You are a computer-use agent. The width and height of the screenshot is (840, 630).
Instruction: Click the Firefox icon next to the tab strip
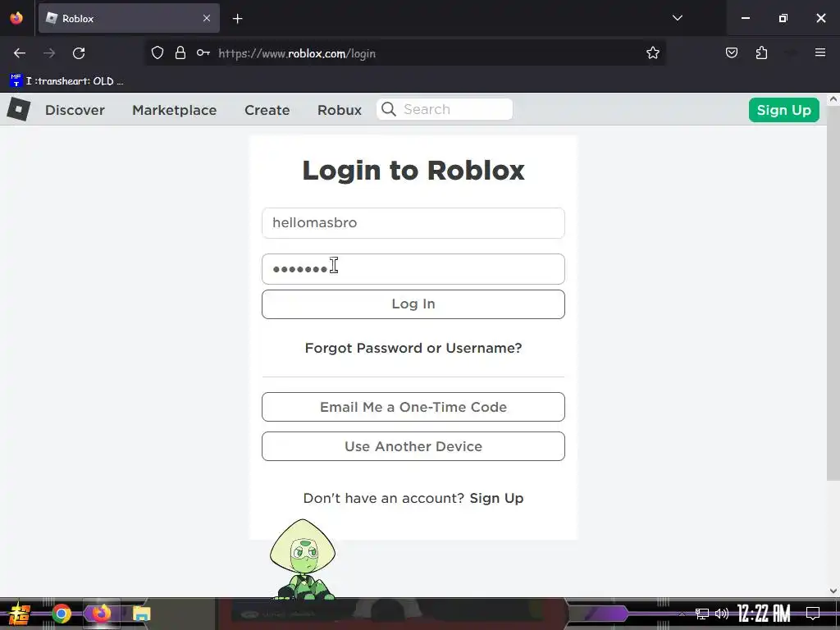(16, 18)
